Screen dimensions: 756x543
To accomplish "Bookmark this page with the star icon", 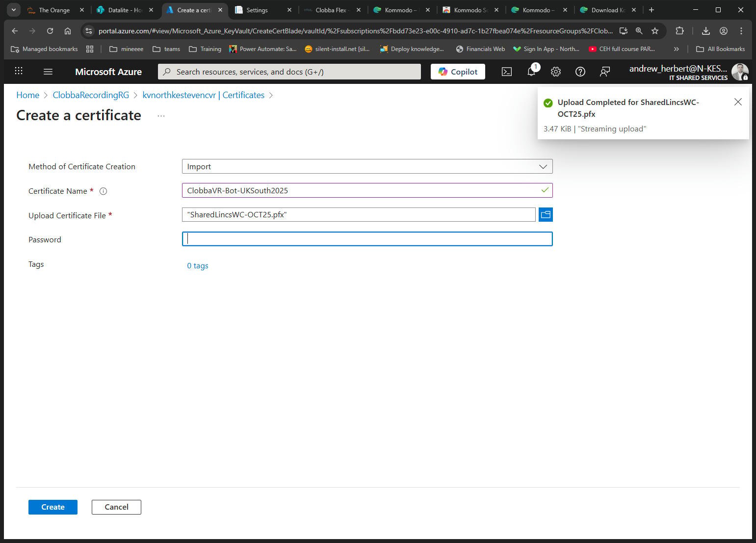I will [655, 31].
